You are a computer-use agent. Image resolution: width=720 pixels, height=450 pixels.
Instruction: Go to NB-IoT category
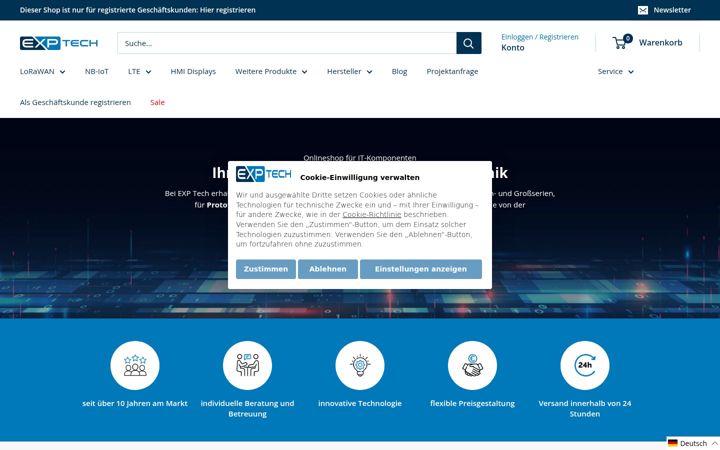pos(96,72)
